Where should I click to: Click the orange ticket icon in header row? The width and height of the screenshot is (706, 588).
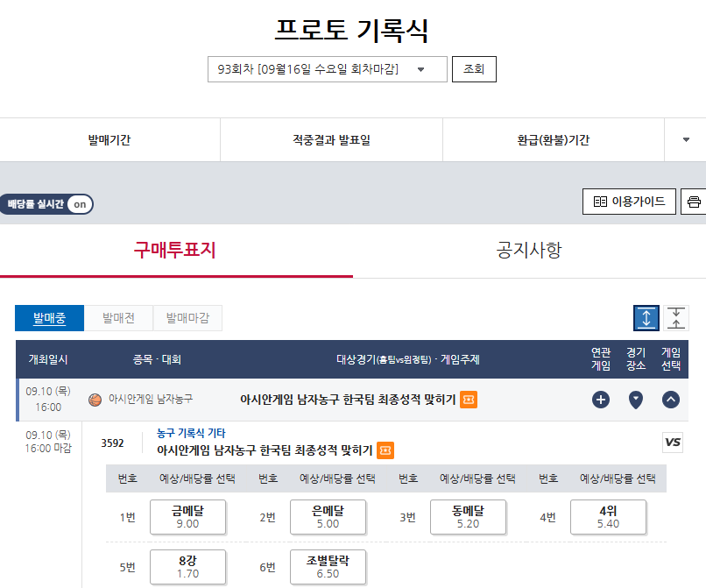[469, 400]
